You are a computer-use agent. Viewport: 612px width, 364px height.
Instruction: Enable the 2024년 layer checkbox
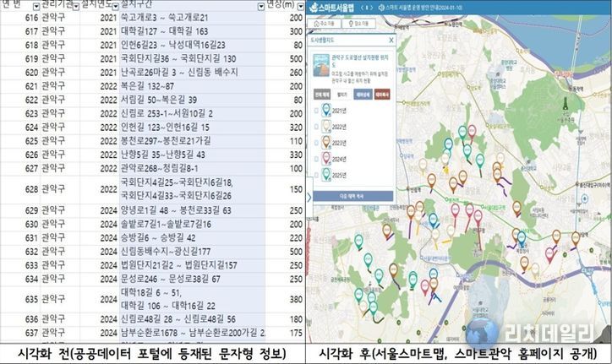pos(316,157)
